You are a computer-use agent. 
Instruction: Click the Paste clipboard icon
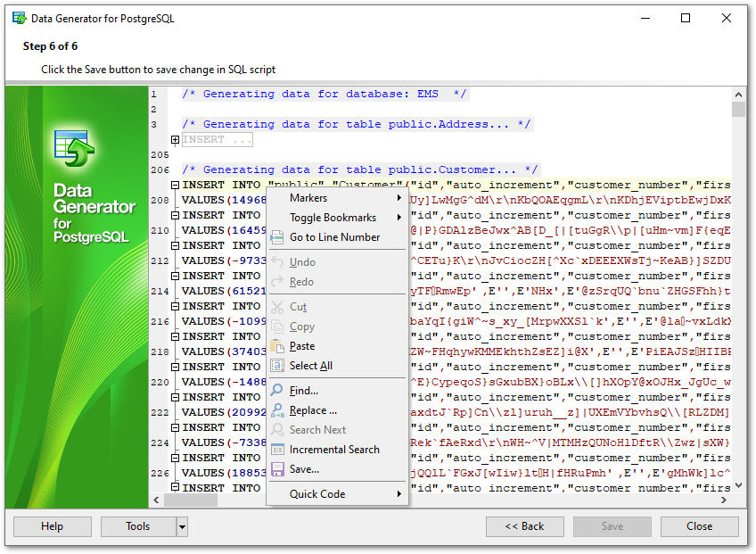click(277, 346)
